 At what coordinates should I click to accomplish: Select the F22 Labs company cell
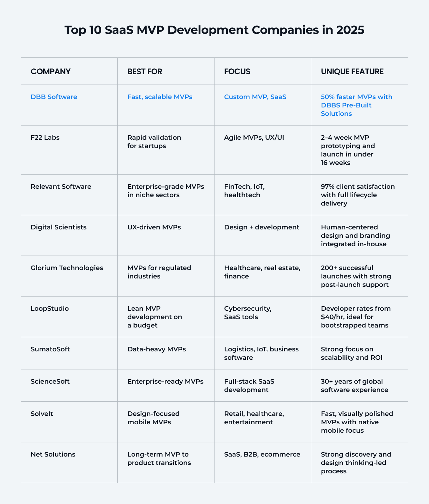(x=45, y=137)
